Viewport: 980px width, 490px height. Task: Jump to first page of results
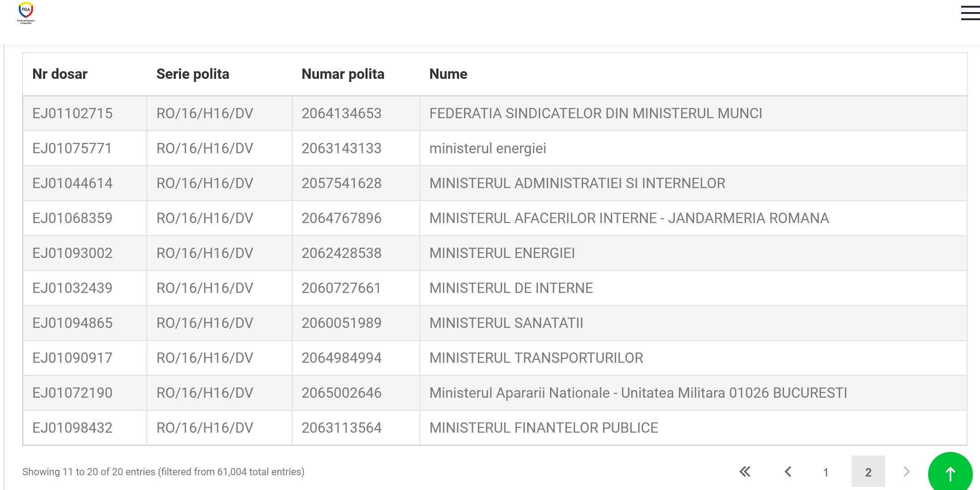(x=745, y=472)
